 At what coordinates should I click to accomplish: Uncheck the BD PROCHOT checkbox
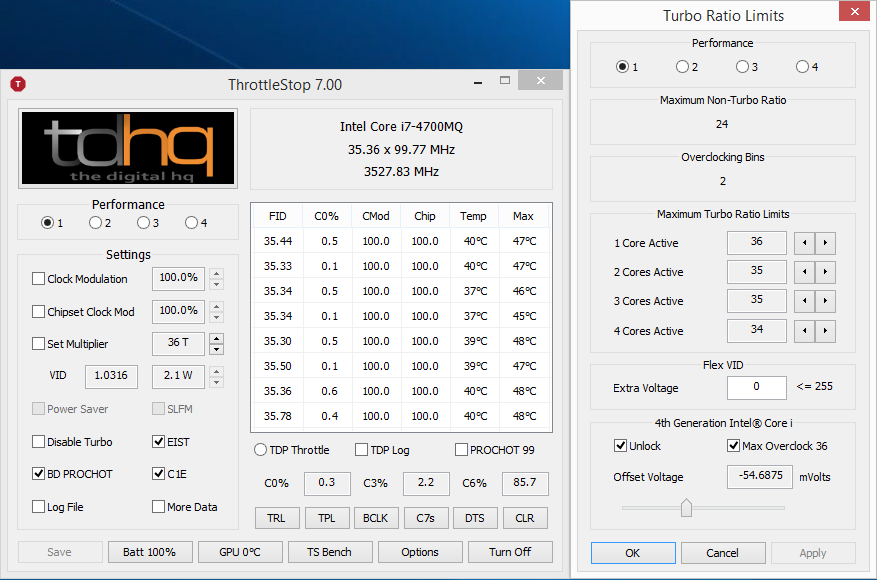point(38,474)
